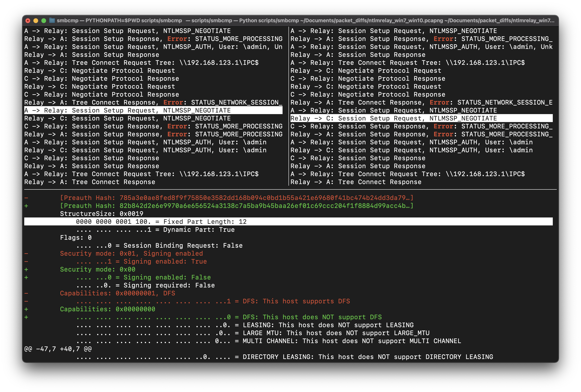Click the highlighted Fixed Part Length: 12 line
This screenshot has width=581, height=392.
[161, 221]
